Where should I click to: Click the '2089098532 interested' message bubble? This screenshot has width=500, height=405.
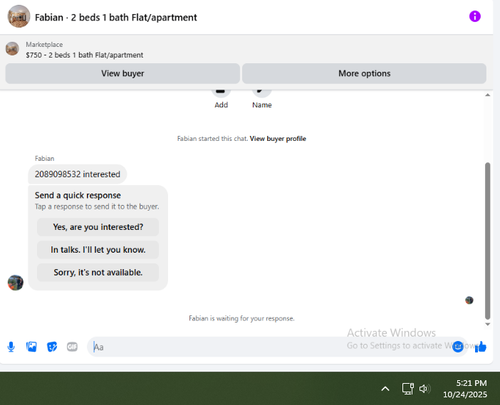click(77, 174)
